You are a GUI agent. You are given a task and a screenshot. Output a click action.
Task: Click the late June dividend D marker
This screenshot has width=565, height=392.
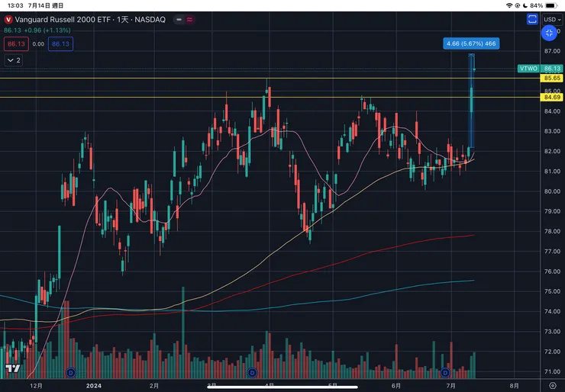point(445,373)
